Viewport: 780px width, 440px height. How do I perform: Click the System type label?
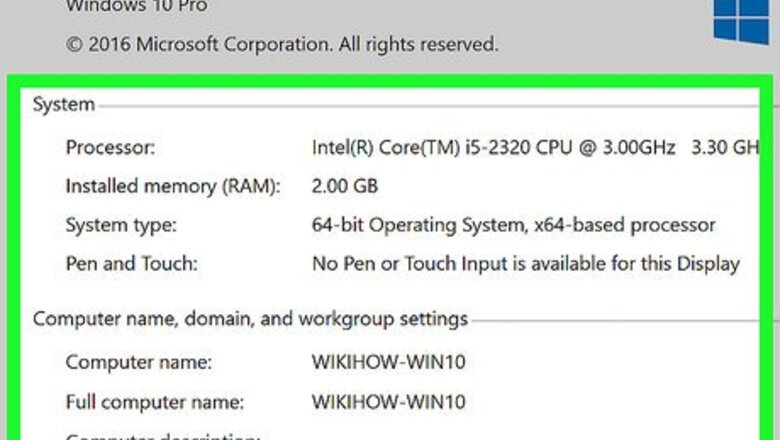(120, 225)
